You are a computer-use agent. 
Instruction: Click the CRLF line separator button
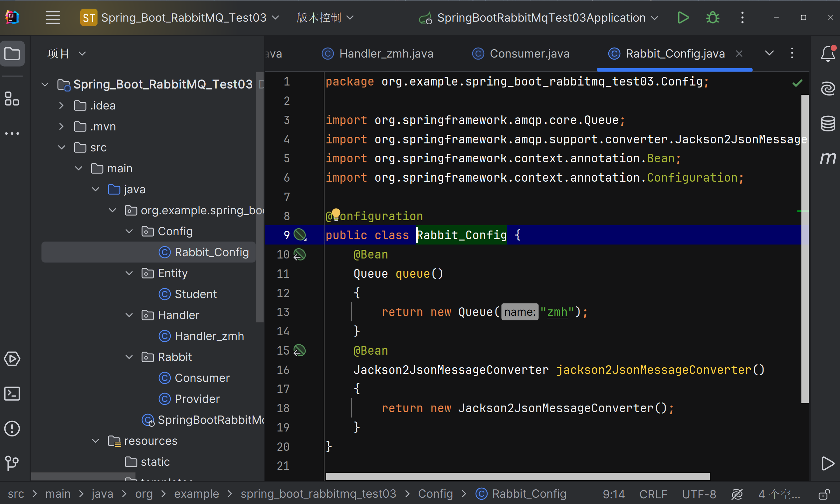[x=653, y=494]
